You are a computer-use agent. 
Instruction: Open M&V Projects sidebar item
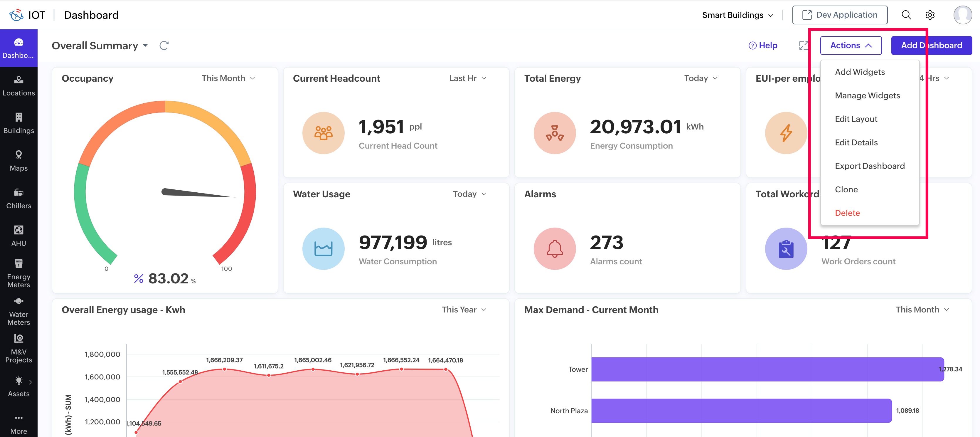tap(18, 348)
